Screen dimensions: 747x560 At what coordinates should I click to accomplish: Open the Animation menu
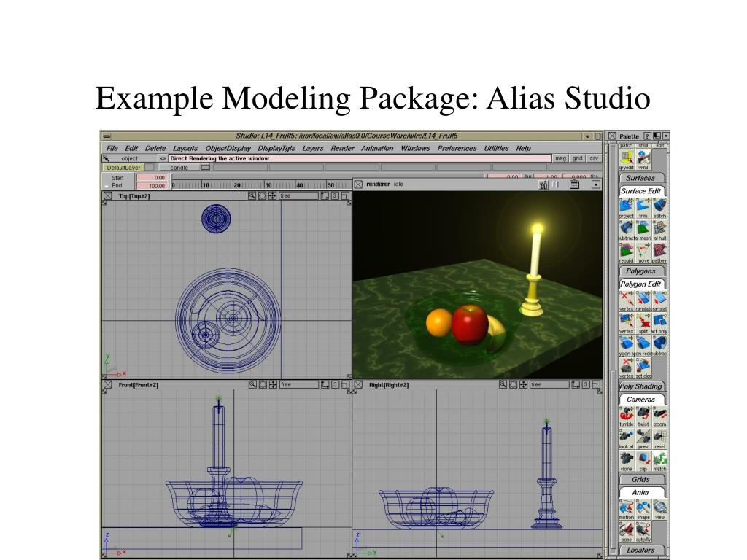[377, 148]
